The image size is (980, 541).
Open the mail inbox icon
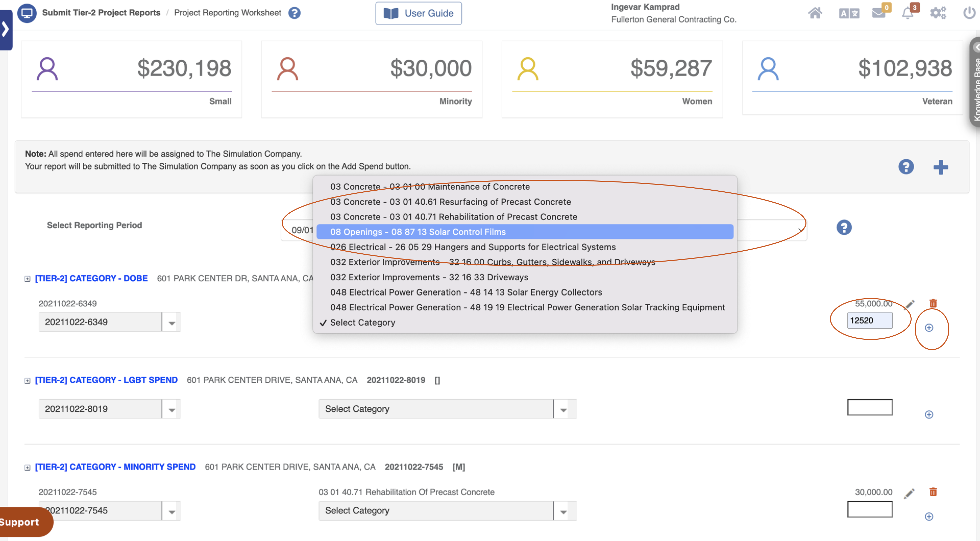click(879, 13)
